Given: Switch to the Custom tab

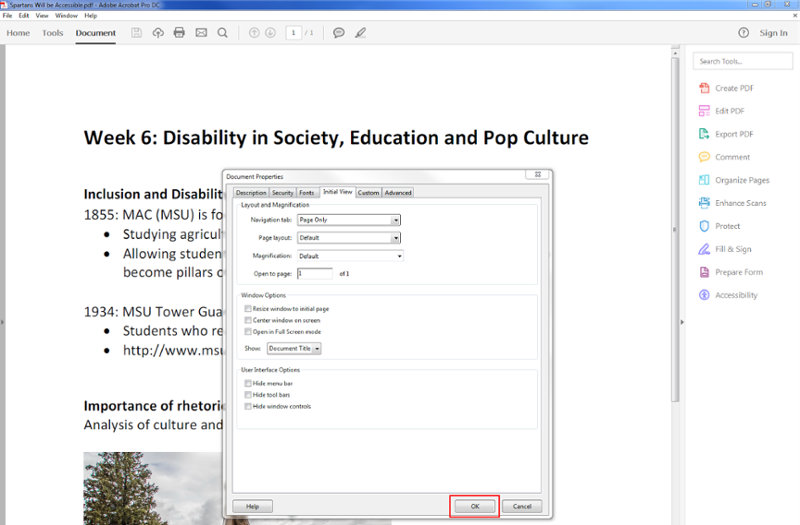Looking at the screenshot, I should coord(368,193).
